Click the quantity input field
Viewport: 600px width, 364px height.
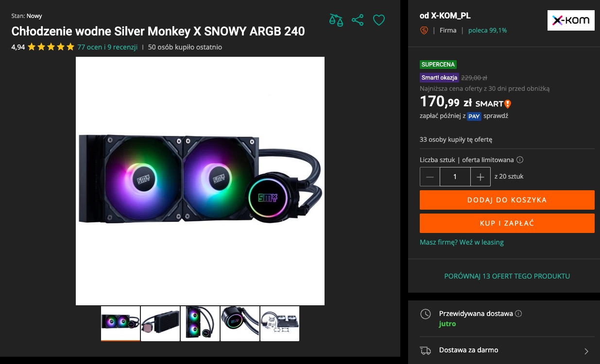(x=455, y=177)
